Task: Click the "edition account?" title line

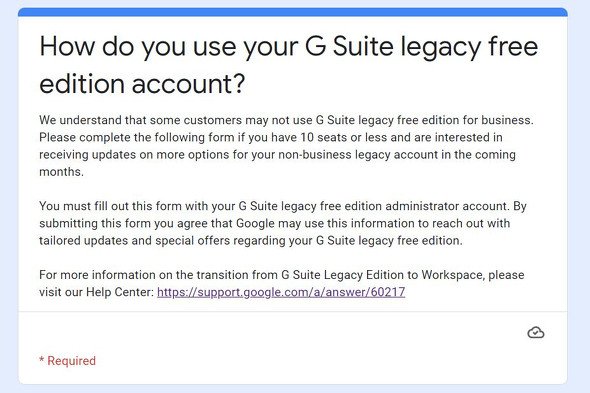Action: point(142,84)
